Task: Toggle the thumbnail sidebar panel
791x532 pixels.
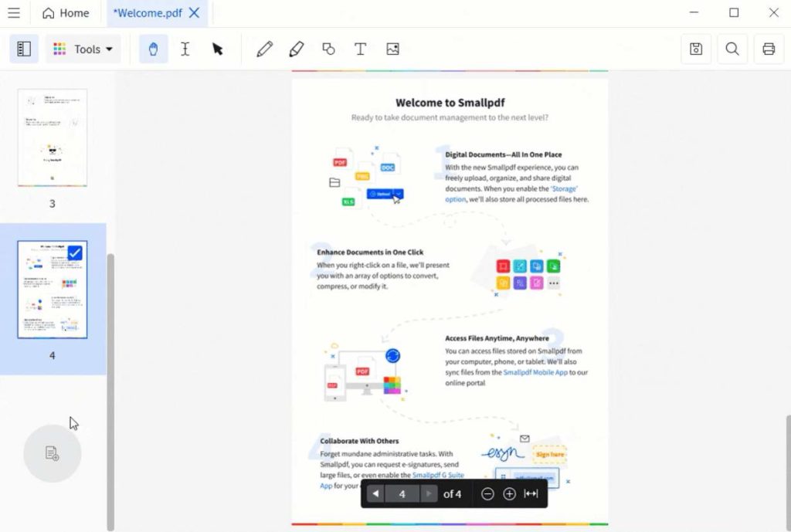Action: tap(24, 49)
